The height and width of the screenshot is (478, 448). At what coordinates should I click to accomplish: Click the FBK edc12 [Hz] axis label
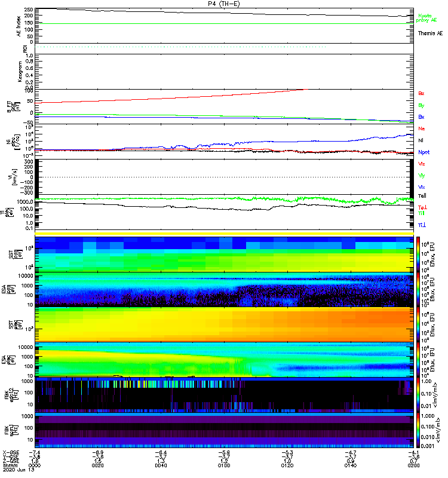(x=11, y=395)
